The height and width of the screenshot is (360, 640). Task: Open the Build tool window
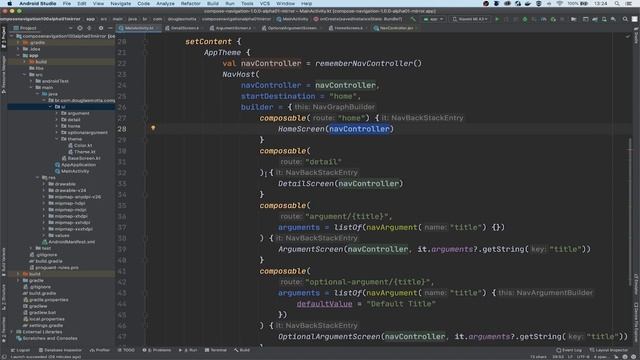tap(242, 350)
